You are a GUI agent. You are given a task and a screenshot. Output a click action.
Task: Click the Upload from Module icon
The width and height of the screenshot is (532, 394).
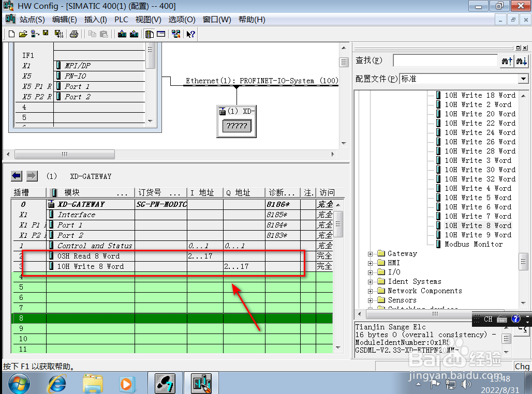(134, 34)
